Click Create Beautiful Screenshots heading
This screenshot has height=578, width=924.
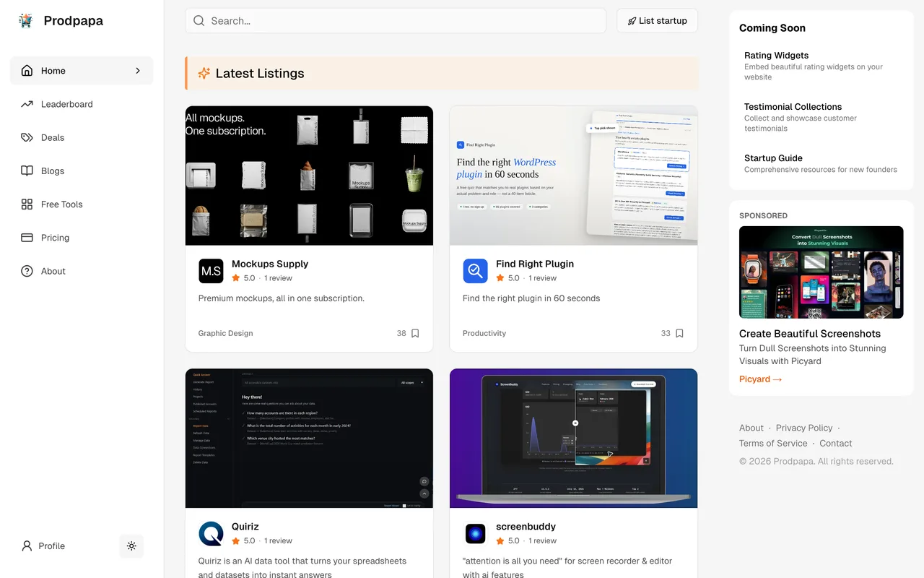point(810,334)
